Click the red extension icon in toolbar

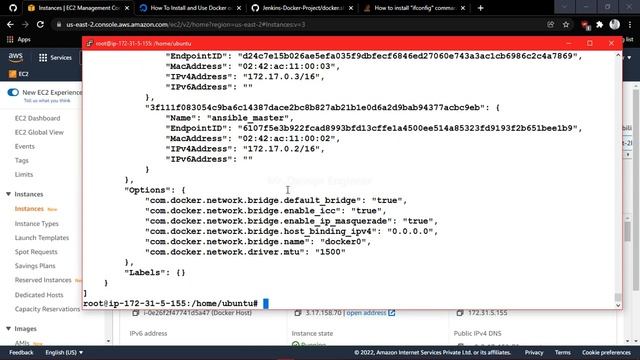point(585,25)
